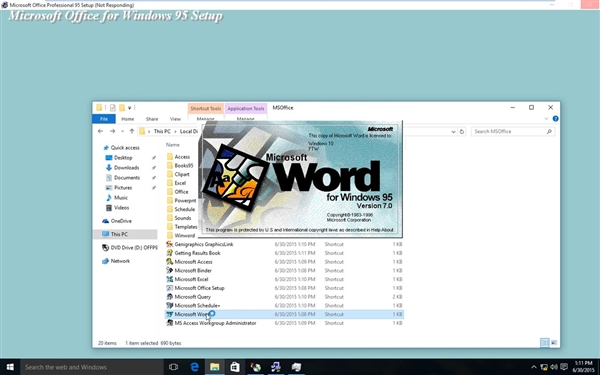Screen dimensions: 600x375
Task: Click the Explorer forward arrow
Action: [x=112, y=131]
